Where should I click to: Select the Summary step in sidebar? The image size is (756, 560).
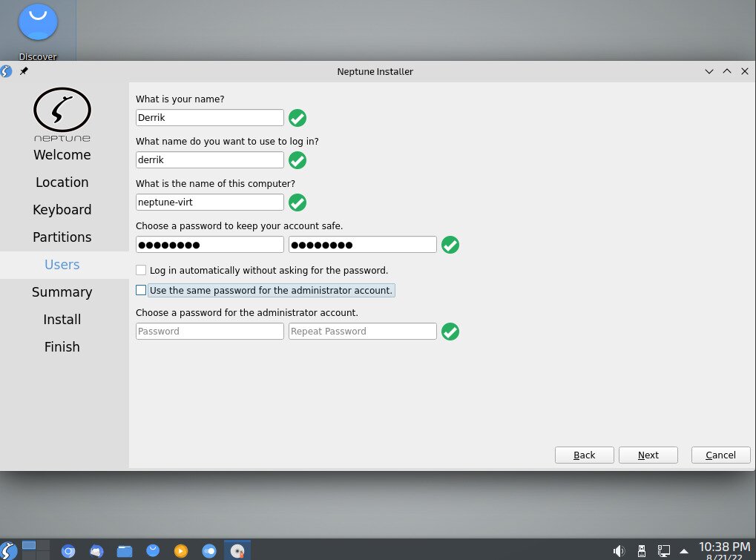pos(62,292)
